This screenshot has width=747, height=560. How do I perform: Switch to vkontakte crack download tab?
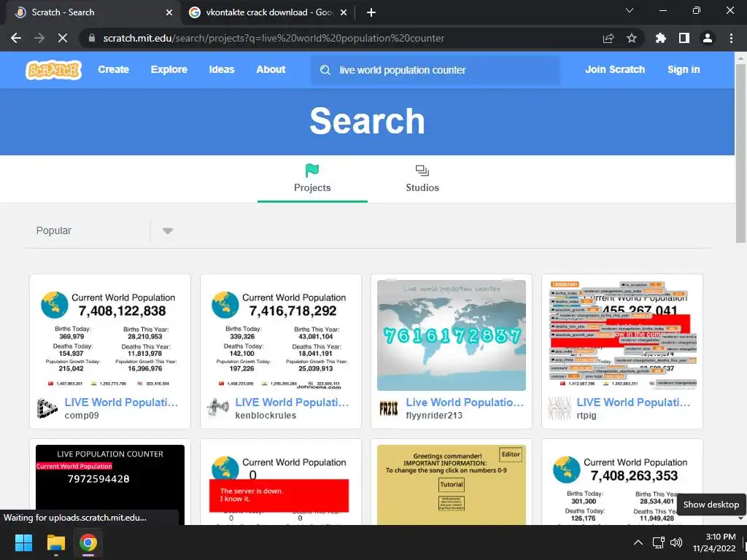point(268,12)
